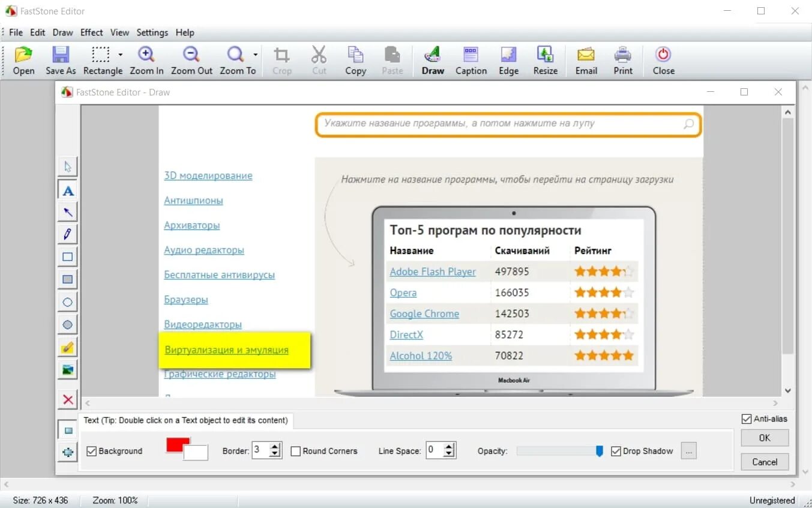Click the Alcohol 120% link

421,355
